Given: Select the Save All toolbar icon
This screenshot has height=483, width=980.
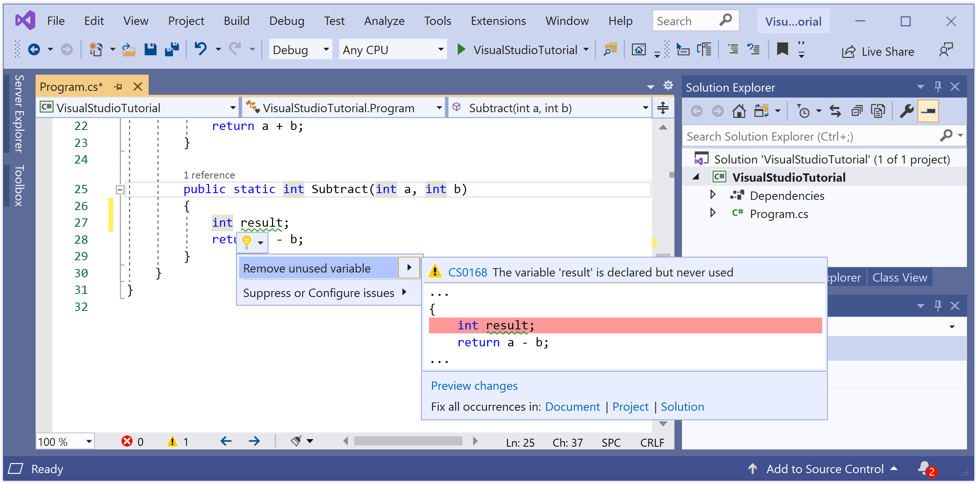Looking at the screenshot, I should pyautogui.click(x=172, y=49).
